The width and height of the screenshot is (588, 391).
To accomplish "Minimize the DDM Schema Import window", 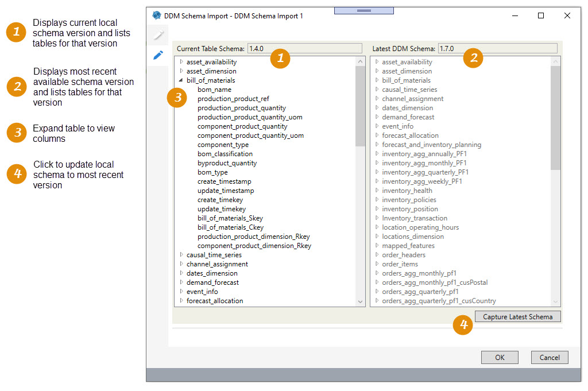I will [x=515, y=16].
